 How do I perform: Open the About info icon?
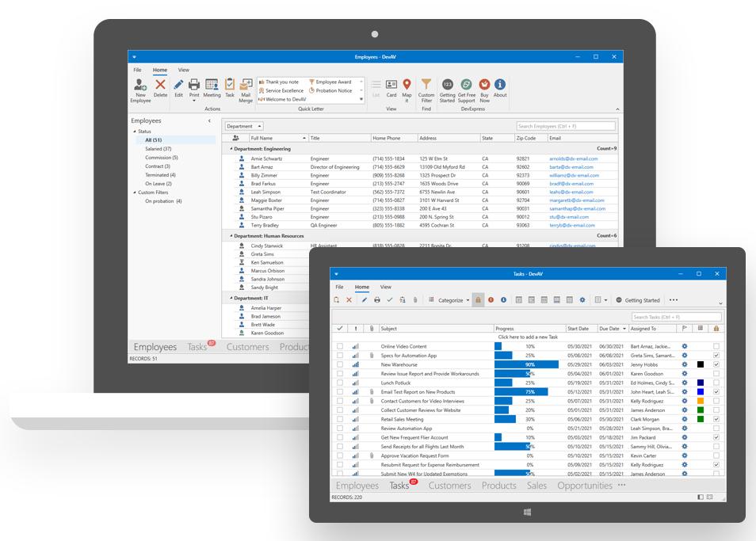coord(500,84)
